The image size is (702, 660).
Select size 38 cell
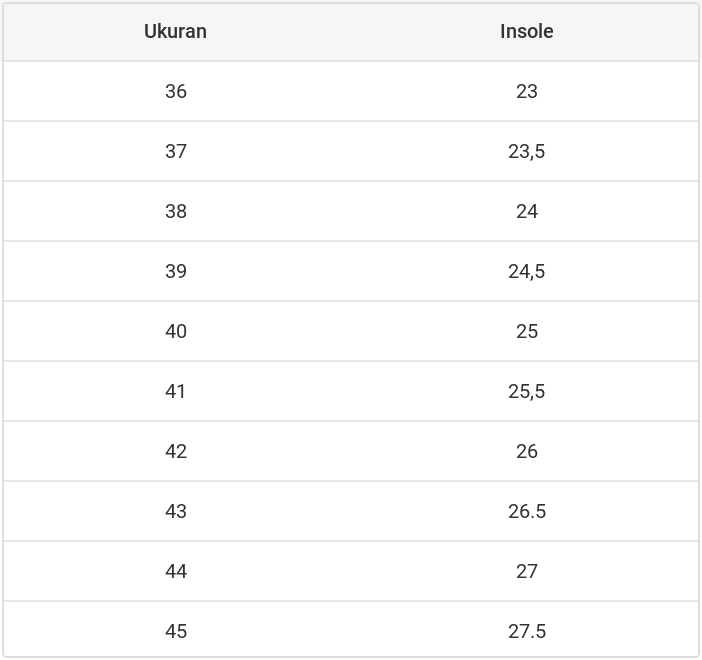pos(176,211)
